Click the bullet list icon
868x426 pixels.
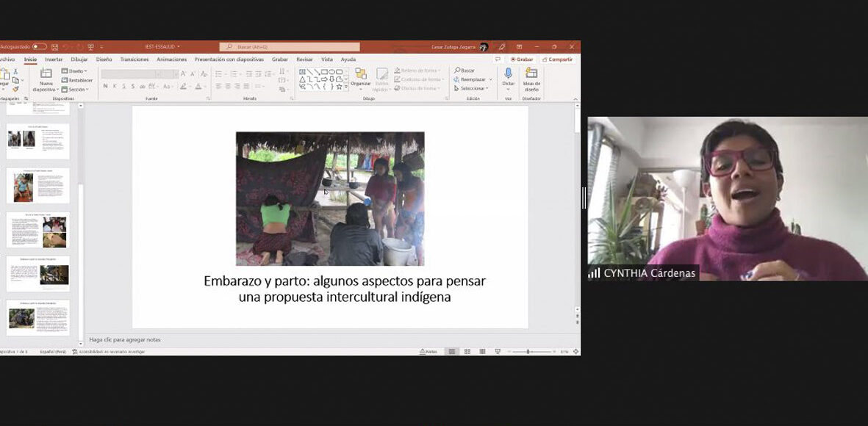coord(219,74)
